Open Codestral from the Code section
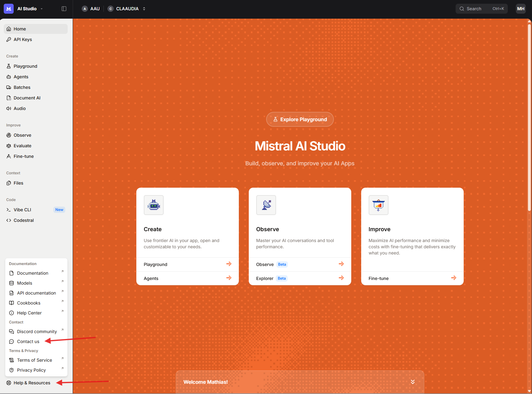The height and width of the screenshot is (394, 532). pyautogui.click(x=23, y=220)
